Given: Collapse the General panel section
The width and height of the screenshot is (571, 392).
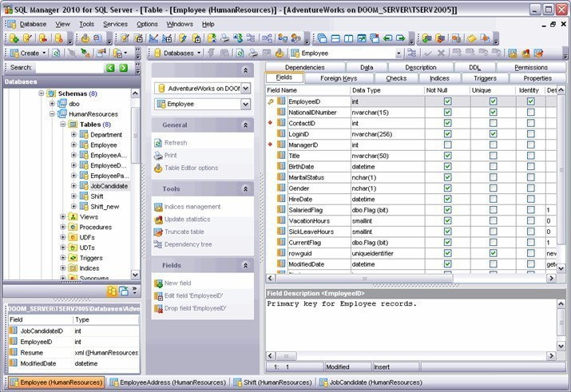Looking at the screenshot, I should click(x=245, y=125).
